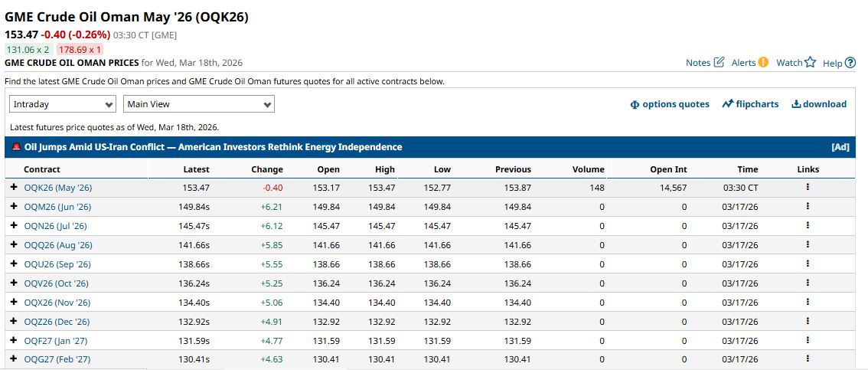Viewport: 868px width, 370px height.
Task: Open OQZ26 (Dec '26) contract link
Action: [57, 321]
